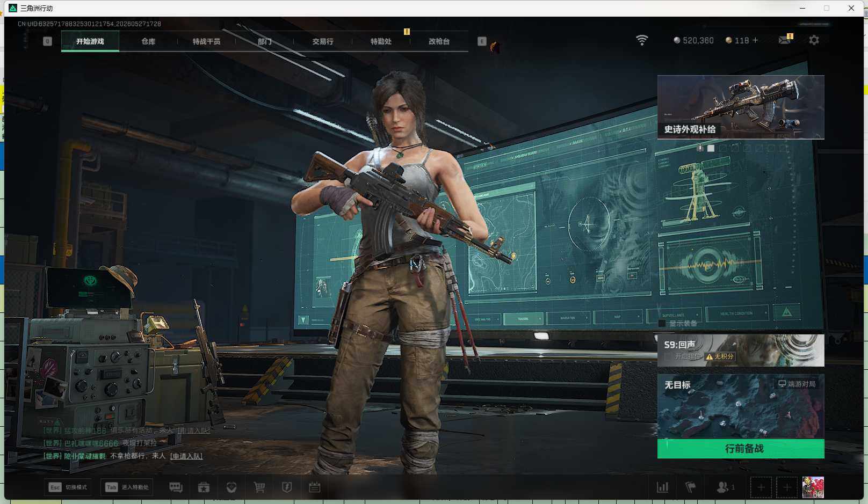Click the gold coin balance 118
The width and height of the screenshot is (868, 504).
point(737,40)
